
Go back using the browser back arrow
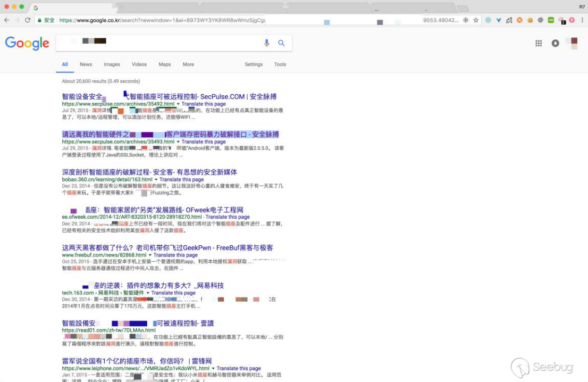point(7,20)
